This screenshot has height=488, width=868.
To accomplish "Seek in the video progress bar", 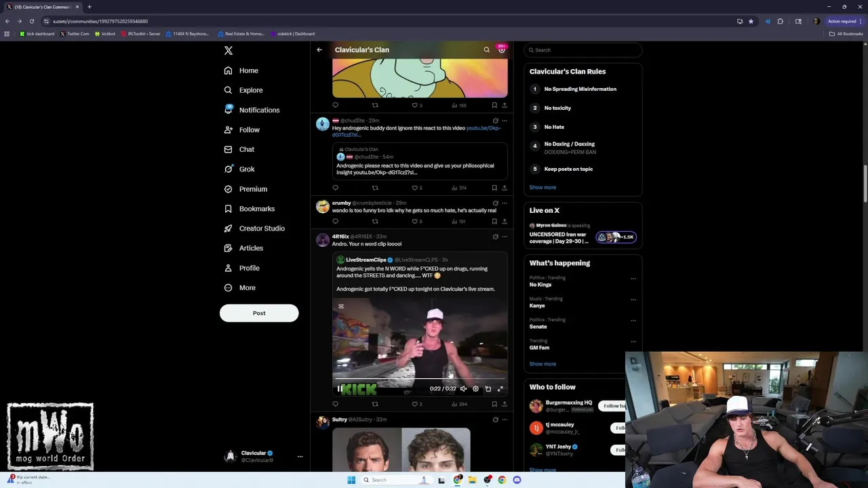I will [x=420, y=379].
